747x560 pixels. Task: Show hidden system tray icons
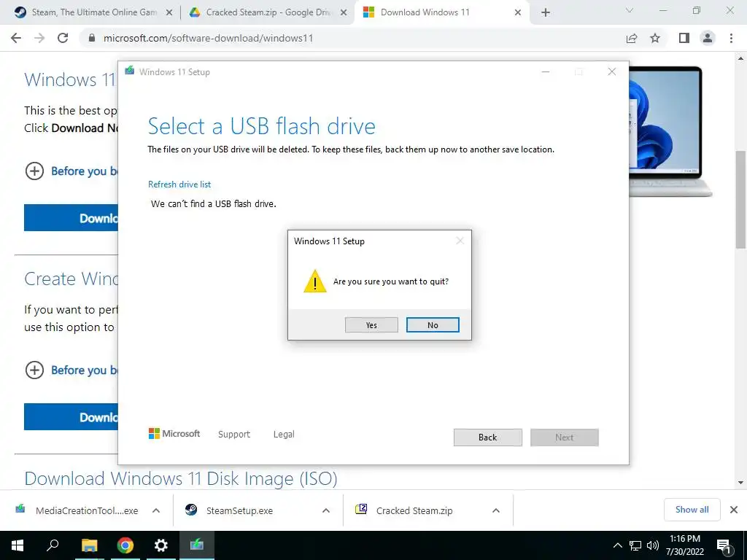point(617,545)
